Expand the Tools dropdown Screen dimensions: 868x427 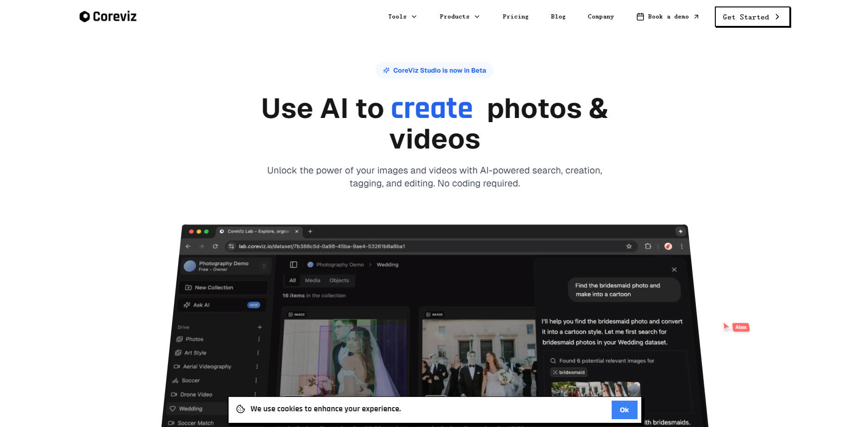(402, 17)
